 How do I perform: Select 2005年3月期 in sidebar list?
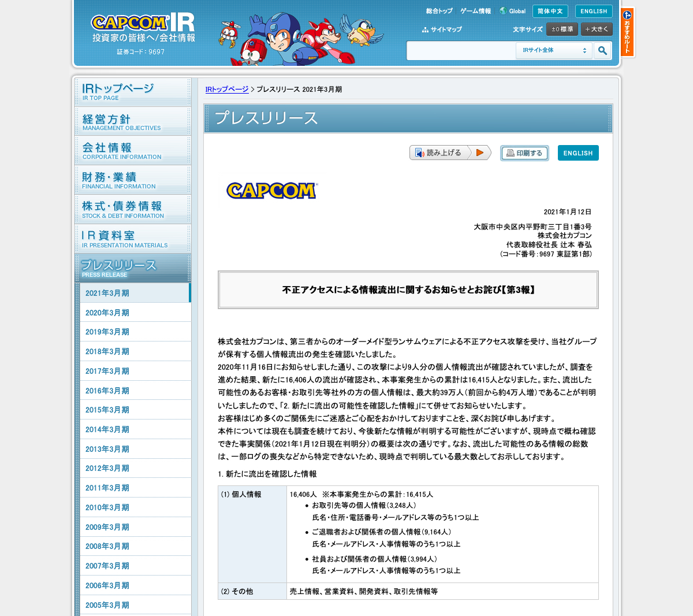click(x=135, y=605)
